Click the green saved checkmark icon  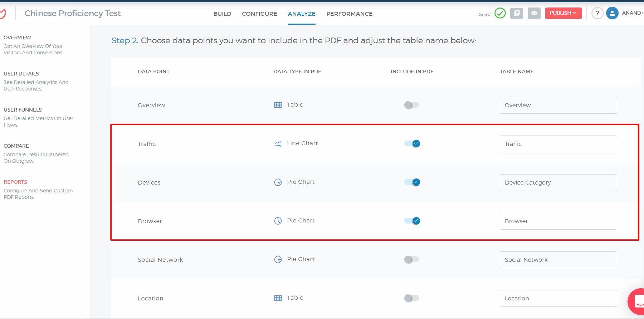pos(500,13)
